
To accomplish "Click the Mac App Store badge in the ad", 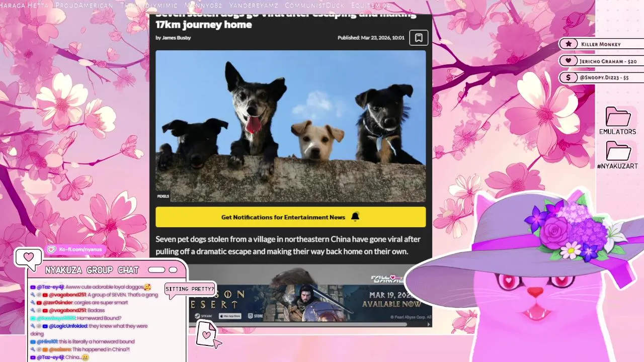I will tap(230, 316).
